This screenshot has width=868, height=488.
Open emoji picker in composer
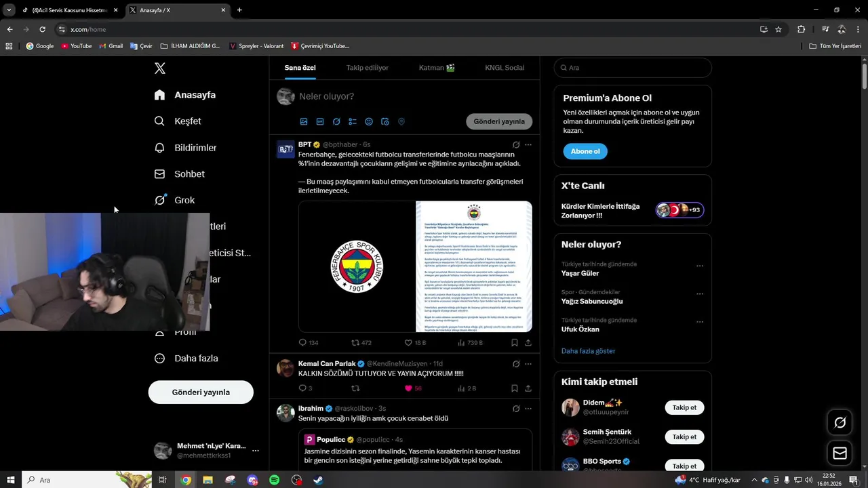click(x=369, y=122)
